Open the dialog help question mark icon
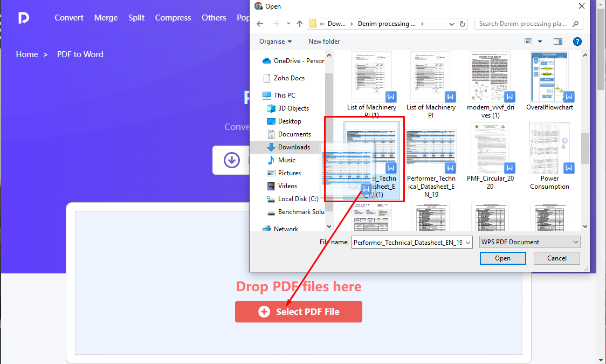 577,42
